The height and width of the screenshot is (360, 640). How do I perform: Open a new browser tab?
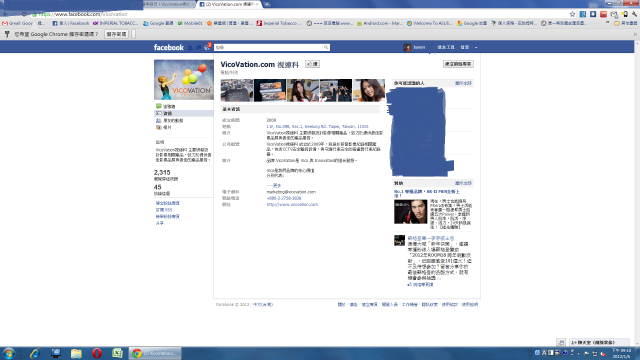pyautogui.click(x=267, y=4)
